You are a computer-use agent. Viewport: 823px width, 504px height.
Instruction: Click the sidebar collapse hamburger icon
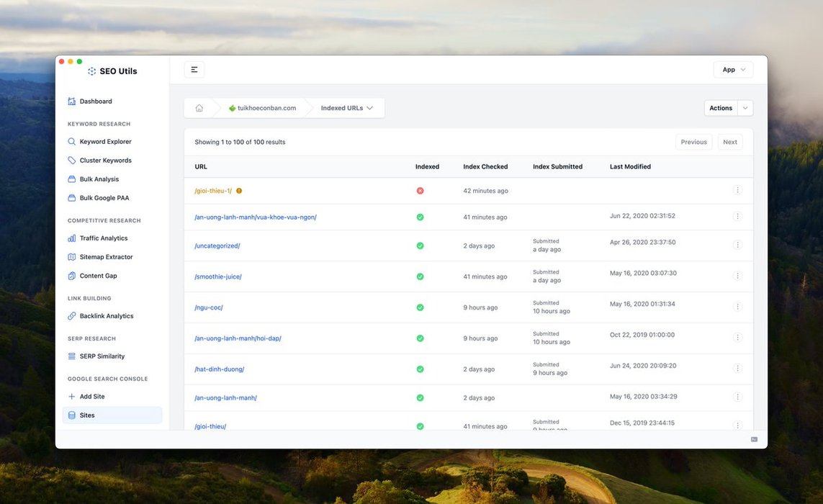click(x=194, y=70)
